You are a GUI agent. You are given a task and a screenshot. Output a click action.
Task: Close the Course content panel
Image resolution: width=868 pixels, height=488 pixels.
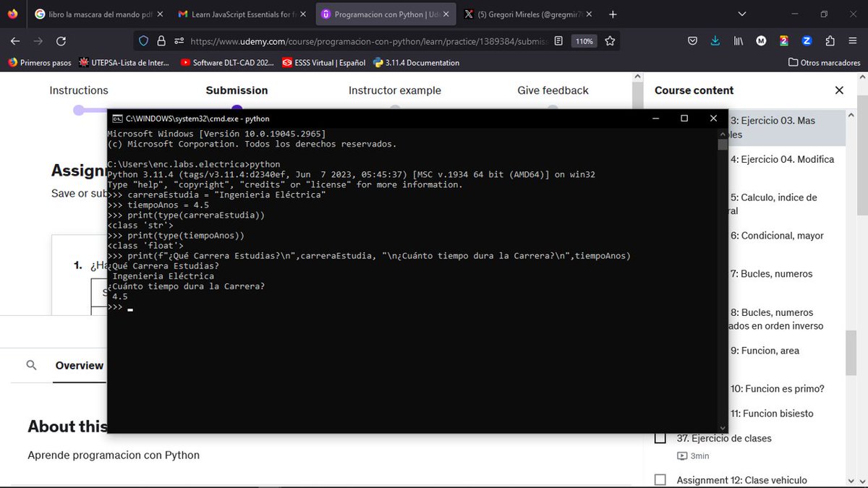point(839,90)
